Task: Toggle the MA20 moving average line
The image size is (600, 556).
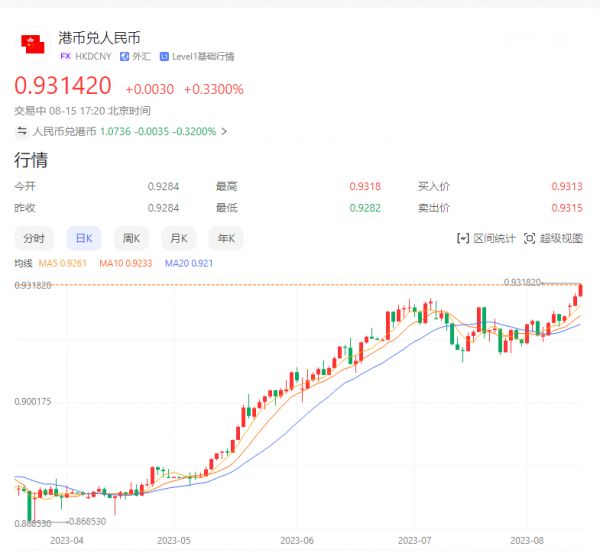Action: [x=188, y=263]
